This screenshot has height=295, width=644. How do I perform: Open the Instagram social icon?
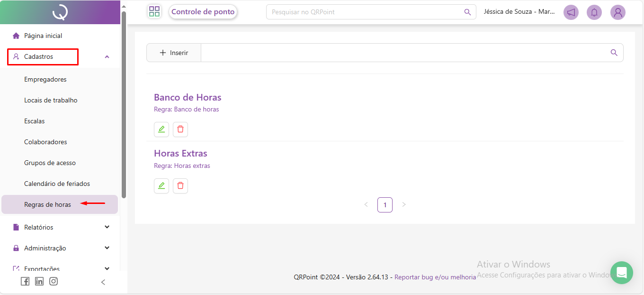[x=54, y=281]
